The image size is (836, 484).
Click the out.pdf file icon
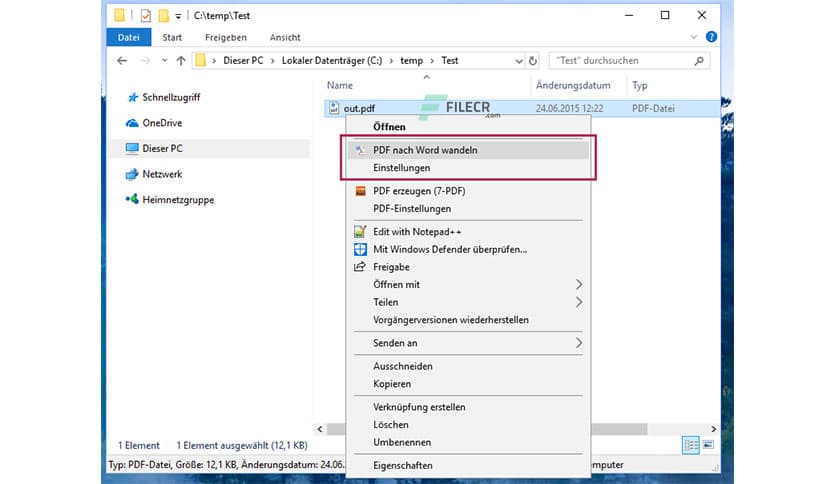(334, 108)
